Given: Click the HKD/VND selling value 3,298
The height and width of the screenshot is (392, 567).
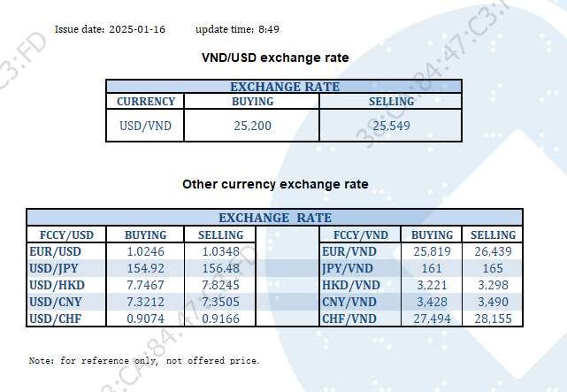Looking at the screenshot, I should pos(493,285).
